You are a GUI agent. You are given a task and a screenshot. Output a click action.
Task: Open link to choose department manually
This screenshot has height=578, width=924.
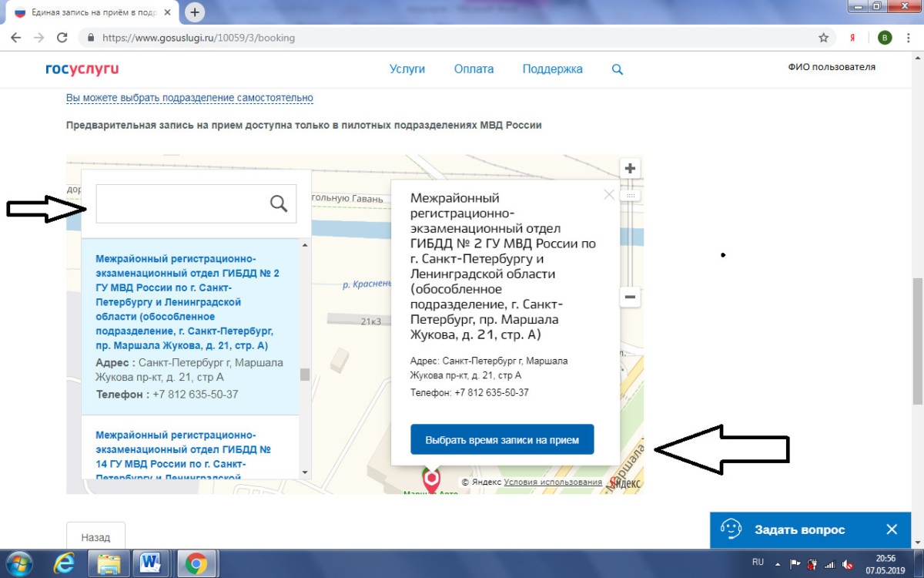click(189, 98)
